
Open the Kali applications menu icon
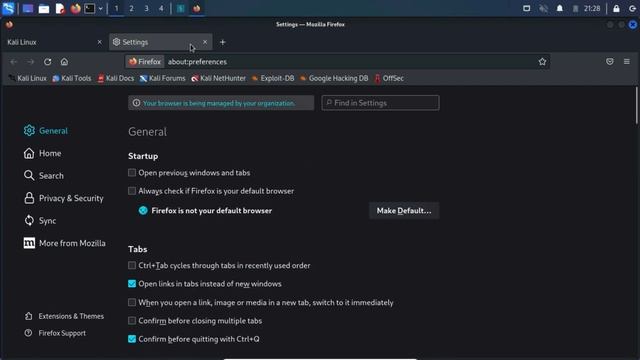click(x=8, y=8)
